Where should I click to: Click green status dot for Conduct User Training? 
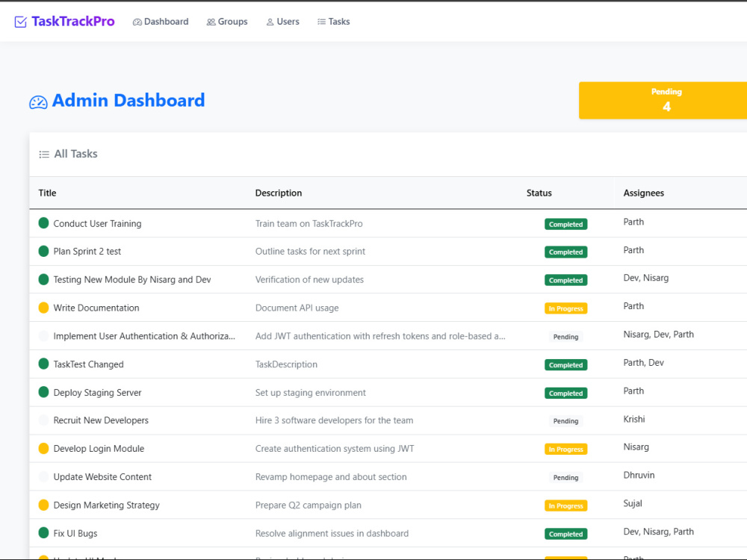43,223
